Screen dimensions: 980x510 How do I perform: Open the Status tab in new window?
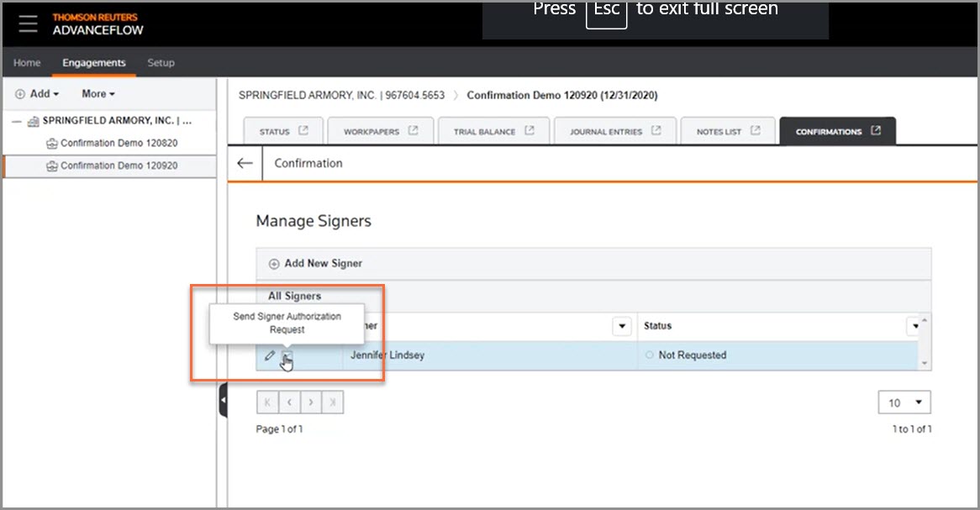305,130
